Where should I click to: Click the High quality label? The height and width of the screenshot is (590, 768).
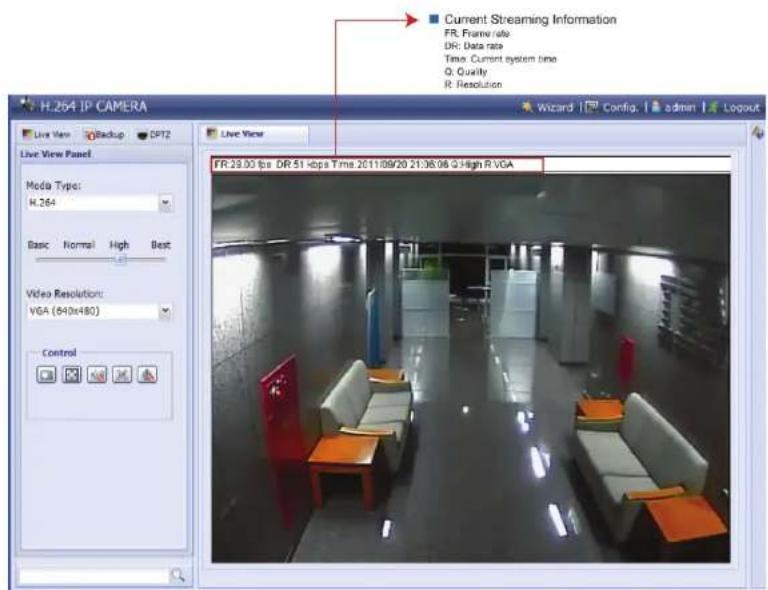coord(119,244)
